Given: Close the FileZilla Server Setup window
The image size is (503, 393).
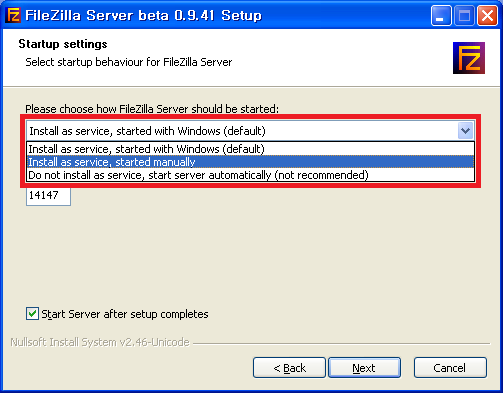Looking at the screenshot, I should (487, 16).
